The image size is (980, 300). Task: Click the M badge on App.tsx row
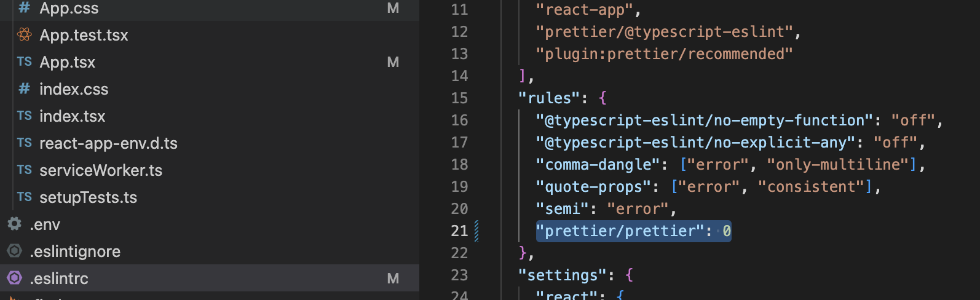[x=393, y=62]
